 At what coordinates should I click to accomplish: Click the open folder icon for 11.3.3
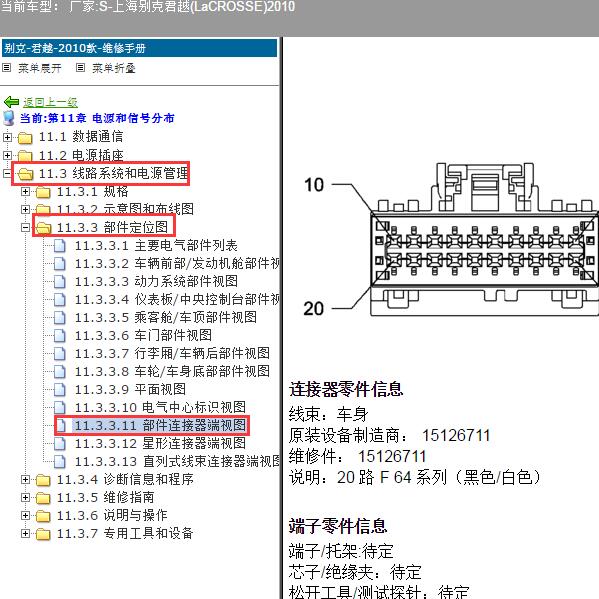[x=43, y=228]
